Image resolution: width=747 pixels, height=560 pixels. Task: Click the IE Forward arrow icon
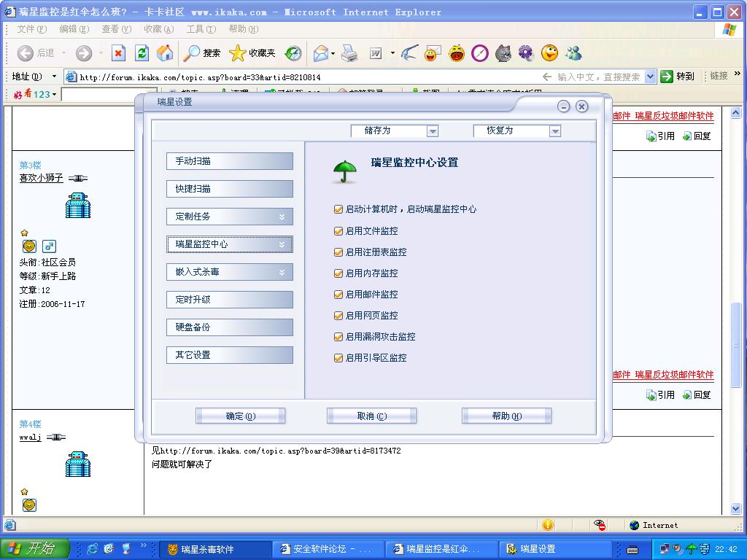tap(83, 52)
